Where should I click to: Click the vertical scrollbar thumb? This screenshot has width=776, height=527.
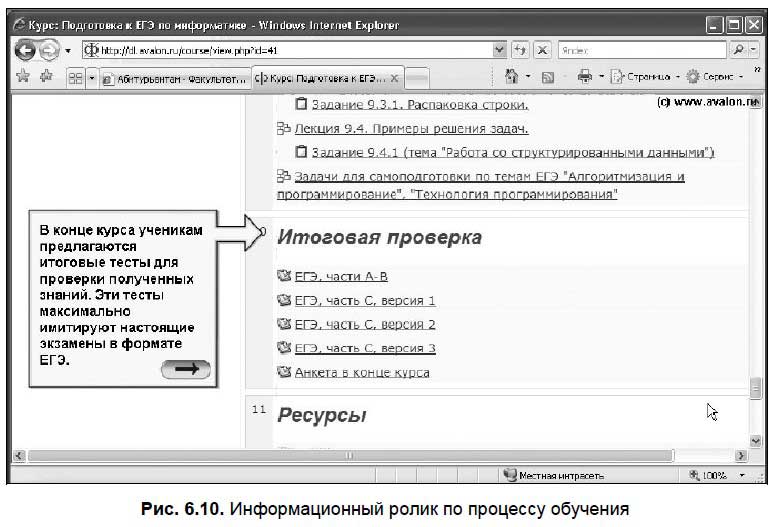[x=755, y=388]
